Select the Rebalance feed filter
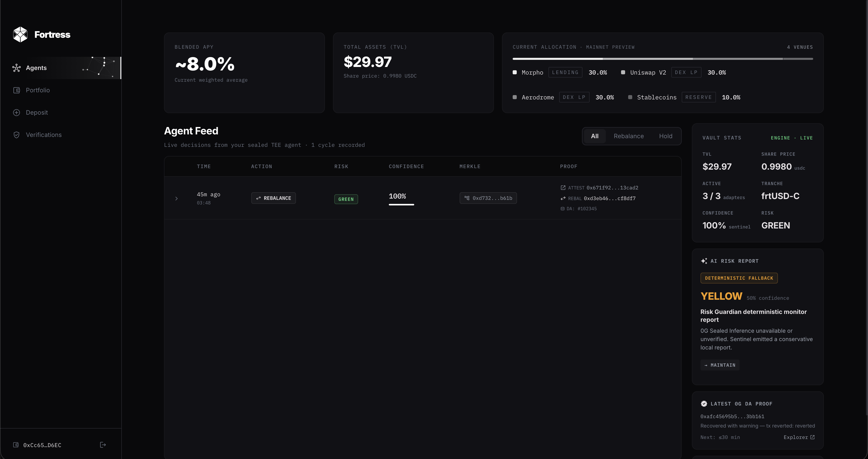The image size is (868, 459). [628, 136]
